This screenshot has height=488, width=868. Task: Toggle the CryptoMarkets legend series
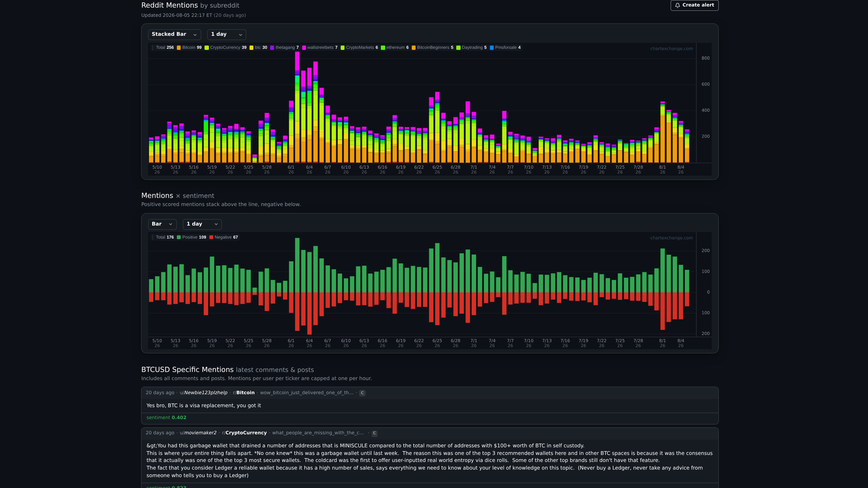tap(359, 47)
